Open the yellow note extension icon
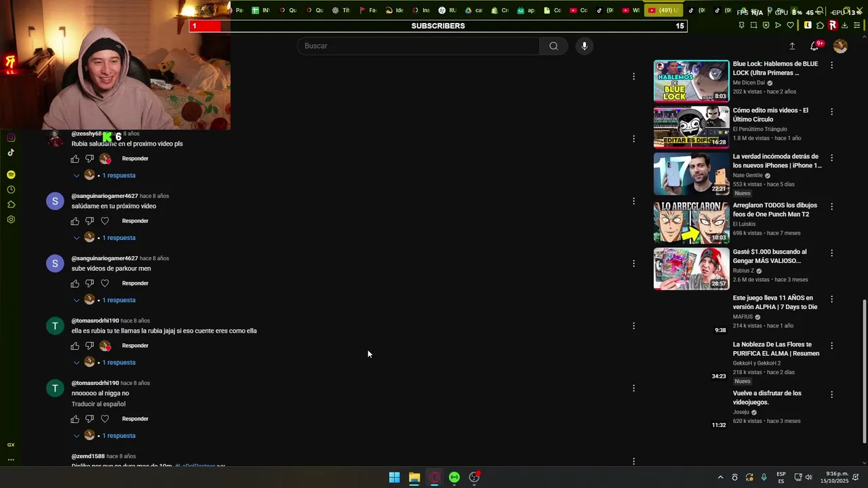 coord(808,25)
